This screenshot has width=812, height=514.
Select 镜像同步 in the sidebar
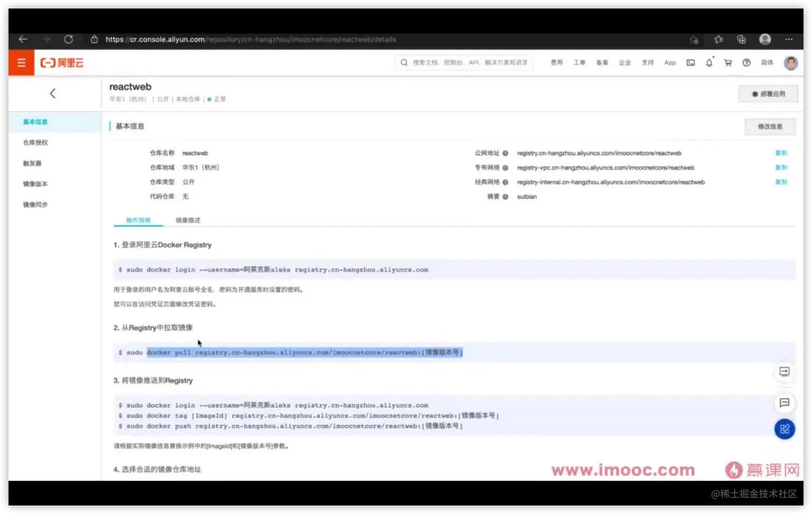(x=35, y=205)
